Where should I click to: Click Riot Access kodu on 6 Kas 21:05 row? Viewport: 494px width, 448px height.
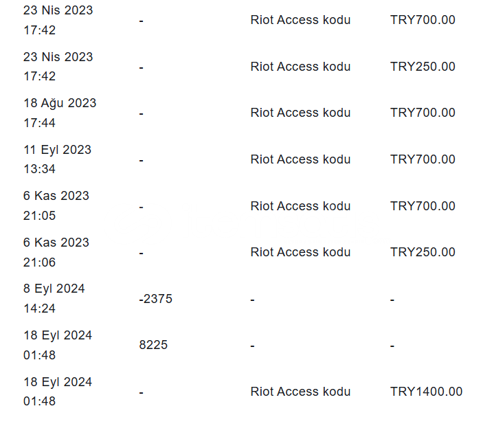[300, 205]
